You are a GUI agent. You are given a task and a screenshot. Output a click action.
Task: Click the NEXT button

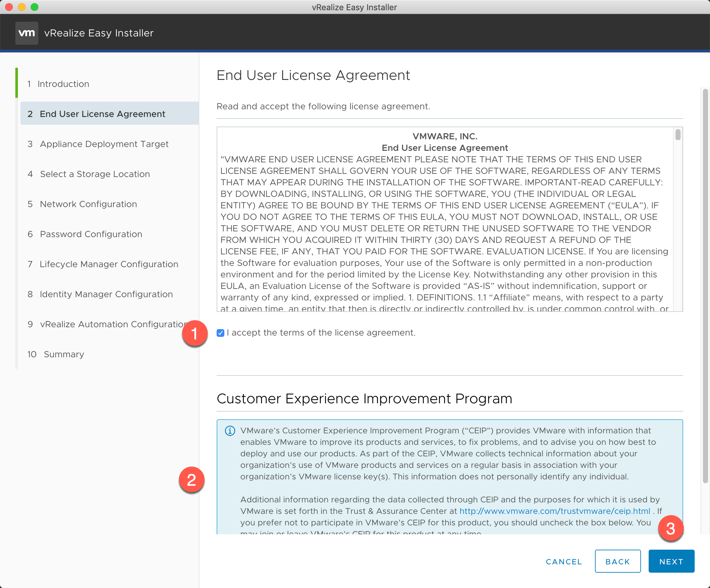(x=671, y=561)
